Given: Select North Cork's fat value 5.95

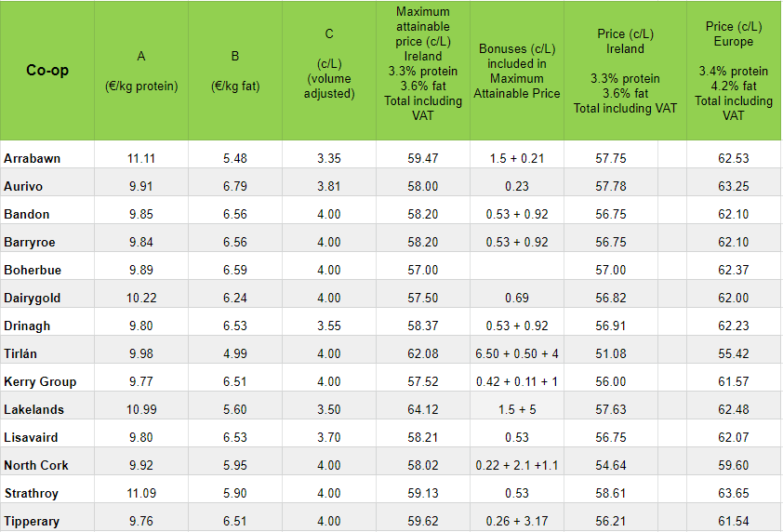Looking at the screenshot, I should click(x=235, y=466).
